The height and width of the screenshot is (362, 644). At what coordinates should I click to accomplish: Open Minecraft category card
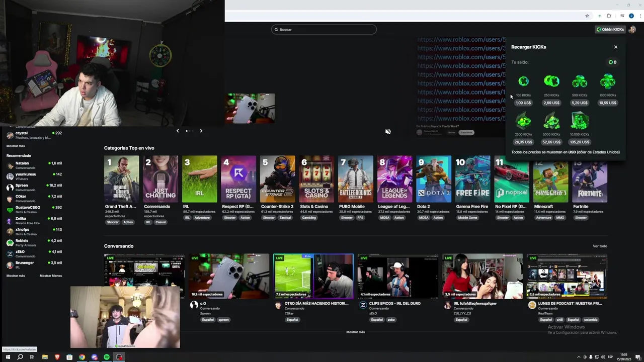pos(551,179)
